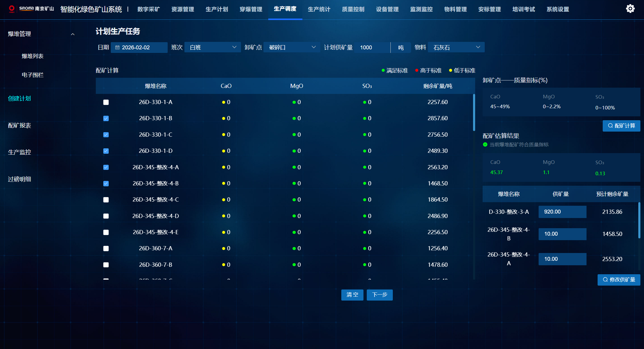Open the 穿爆管理 tab
The image size is (644, 349).
coord(251,9)
